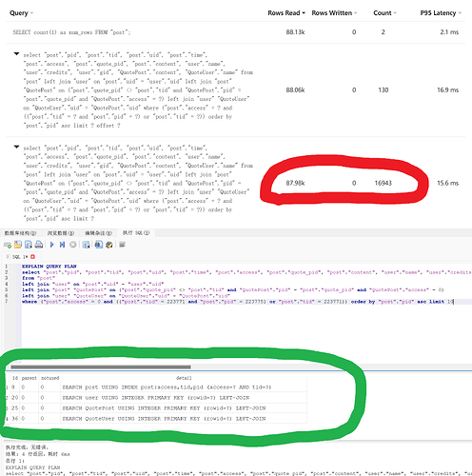Open a new SQL tab icon
This screenshot has height=476, width=472.
tap(8, 245)
